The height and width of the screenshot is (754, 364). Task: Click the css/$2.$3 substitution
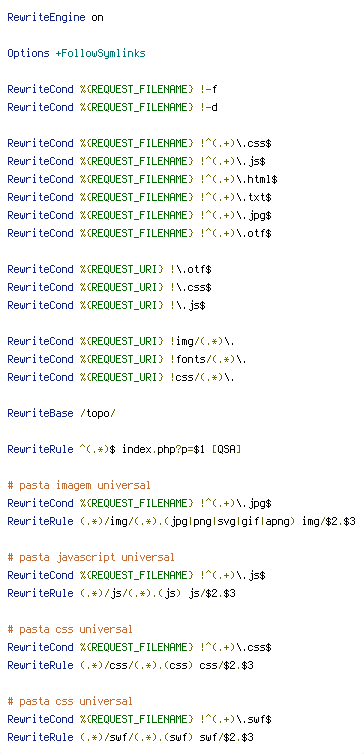(x=226, y=666)
